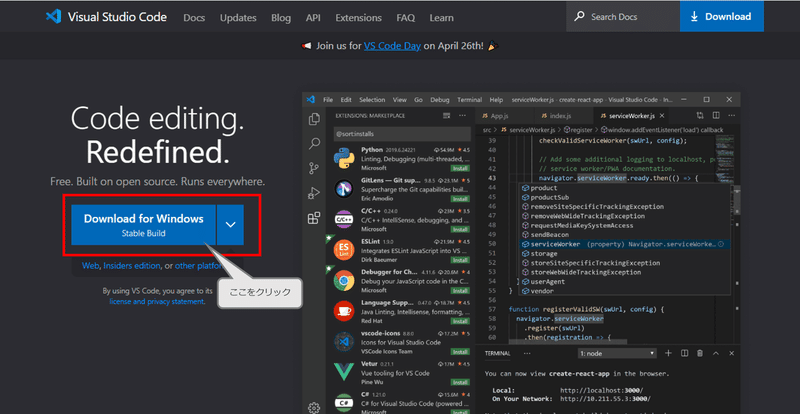The width and height of the screenshot is (800, 414).
Task: Maximize terminal panel with chevron up
Action: click(716, 353)
